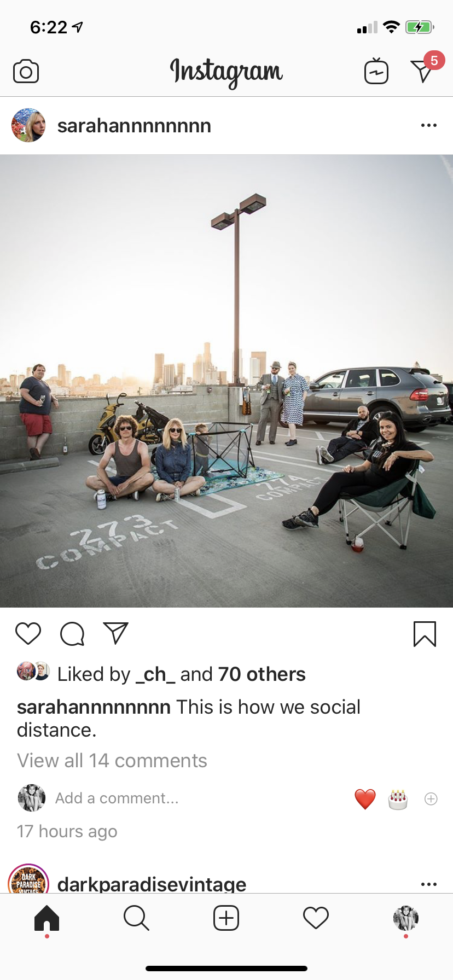The image size is (453, 980).
Task: Share post via paper plane icon
Action: pos(116,633)
